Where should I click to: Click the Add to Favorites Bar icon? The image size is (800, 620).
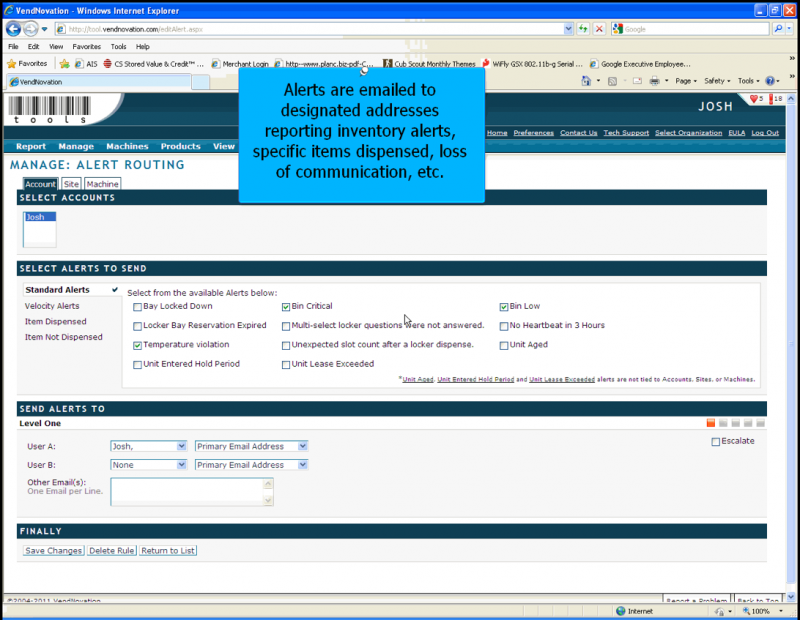64,64
